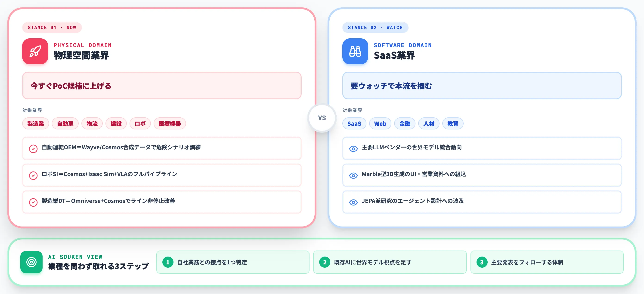The height and width of the screenshot is (294, 644).
Task: Select the 教育 industry tag
Action: tap(453, 123)
